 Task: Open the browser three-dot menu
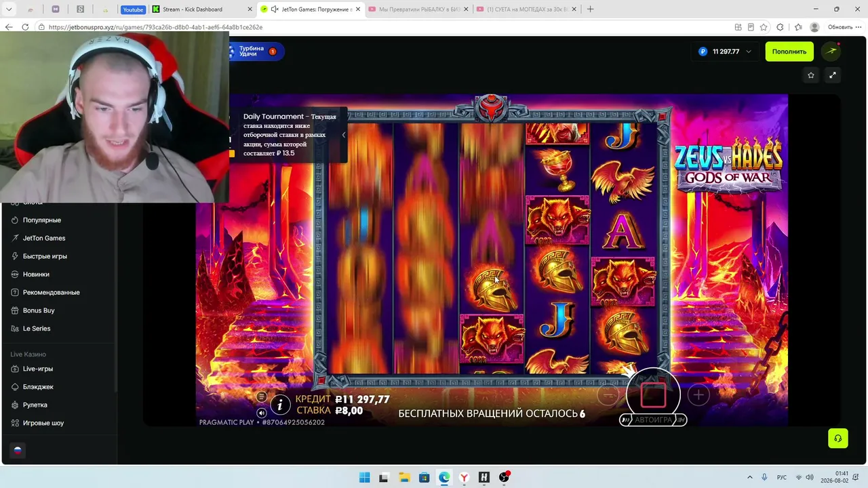[x=859, y=27]
